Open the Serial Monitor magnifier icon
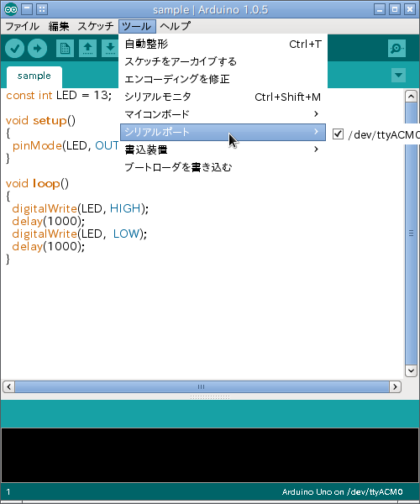 [x=396, y=49]
